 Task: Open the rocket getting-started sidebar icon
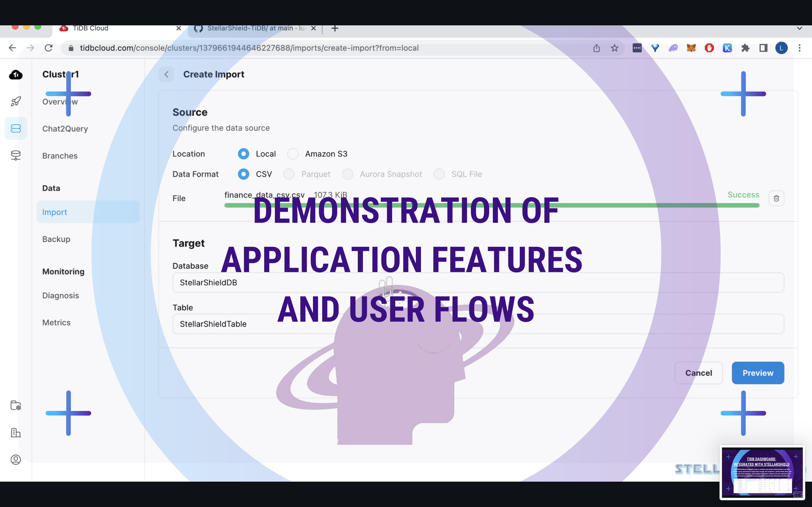click(x=16, y=101)
